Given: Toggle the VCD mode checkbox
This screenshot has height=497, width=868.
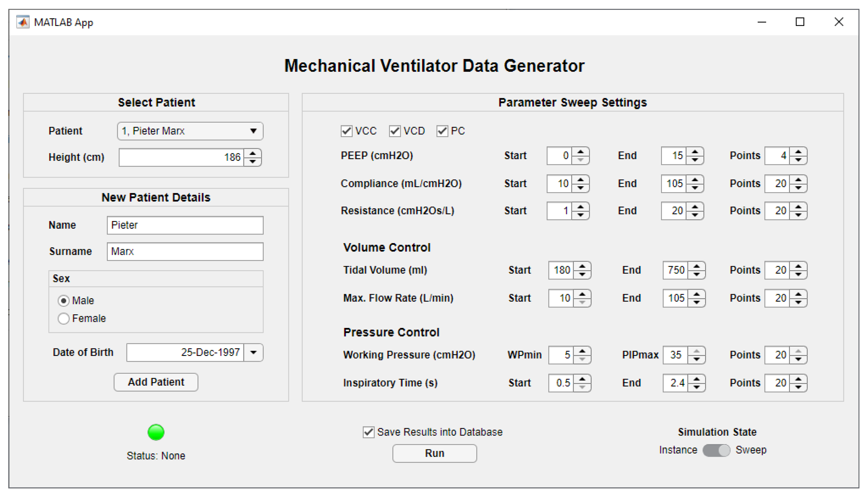Looking at the screenshot, I should 395,131.
